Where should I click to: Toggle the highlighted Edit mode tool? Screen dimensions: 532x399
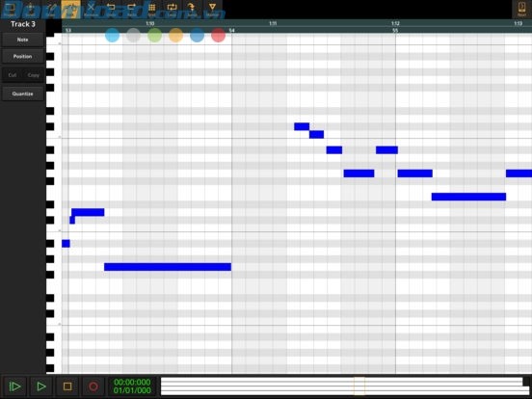coord(70,10)
